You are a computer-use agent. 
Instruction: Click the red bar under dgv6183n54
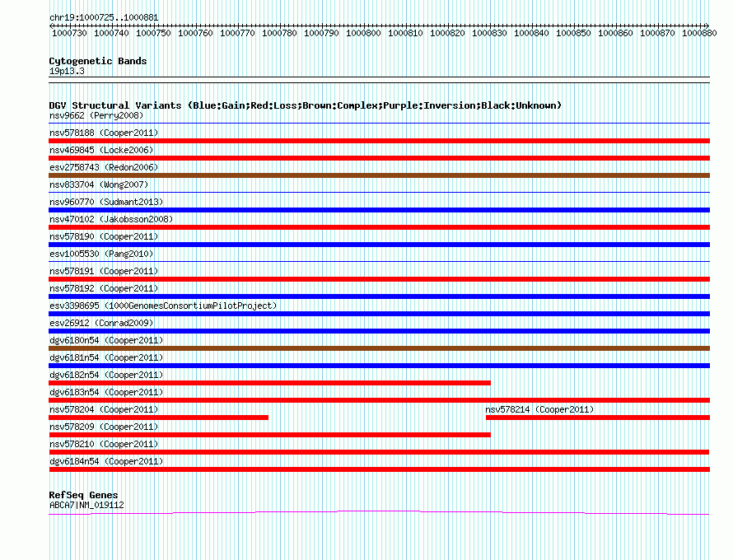point(379,400)
